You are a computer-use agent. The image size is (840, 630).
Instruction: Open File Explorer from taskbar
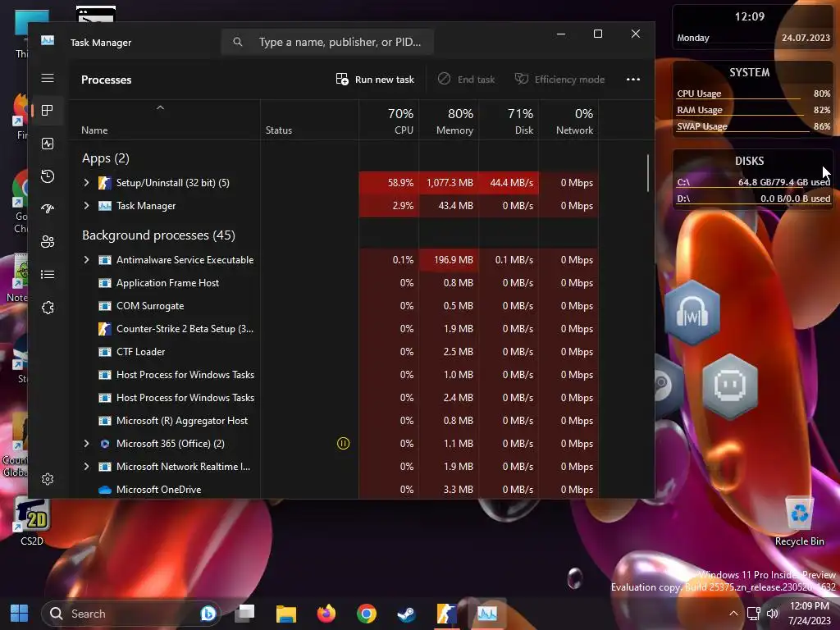[x=286, y=614]
